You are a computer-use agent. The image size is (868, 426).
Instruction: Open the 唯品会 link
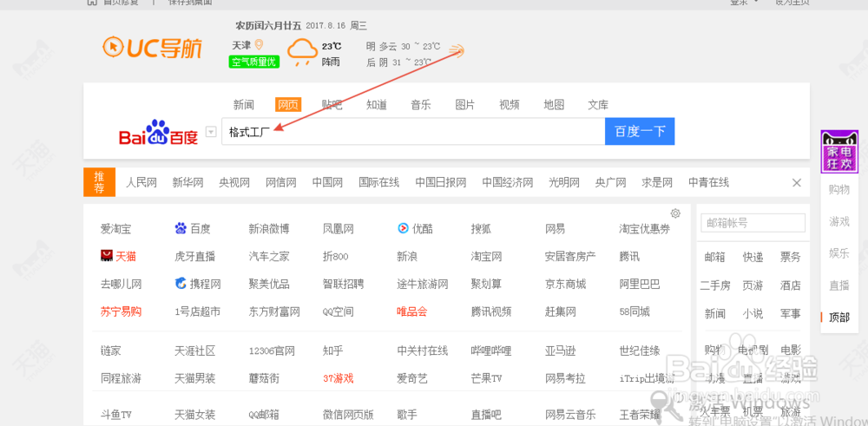411,311
